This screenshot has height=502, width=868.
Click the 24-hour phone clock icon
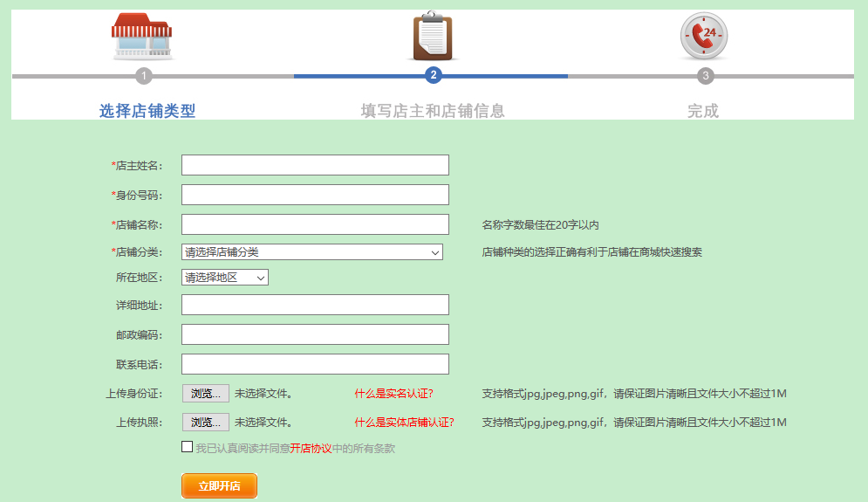[703, 37]
